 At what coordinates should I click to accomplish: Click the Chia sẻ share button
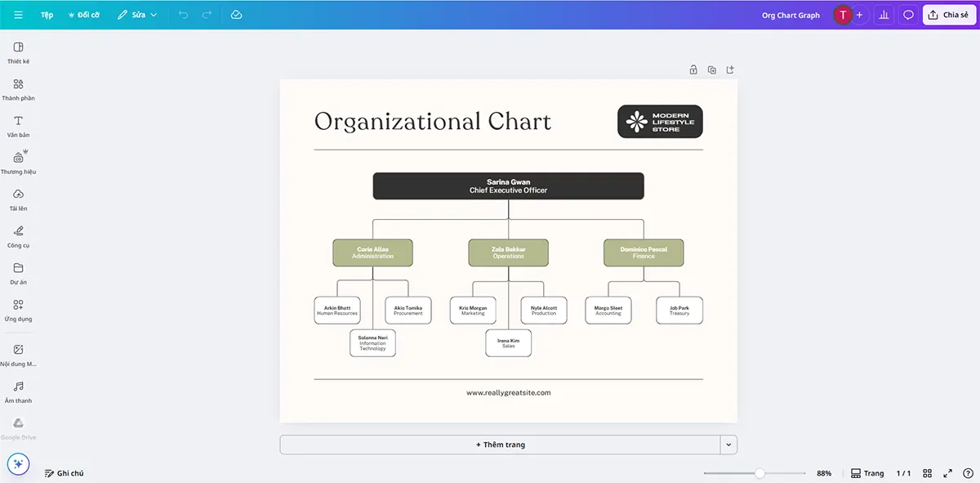point(948,15)
